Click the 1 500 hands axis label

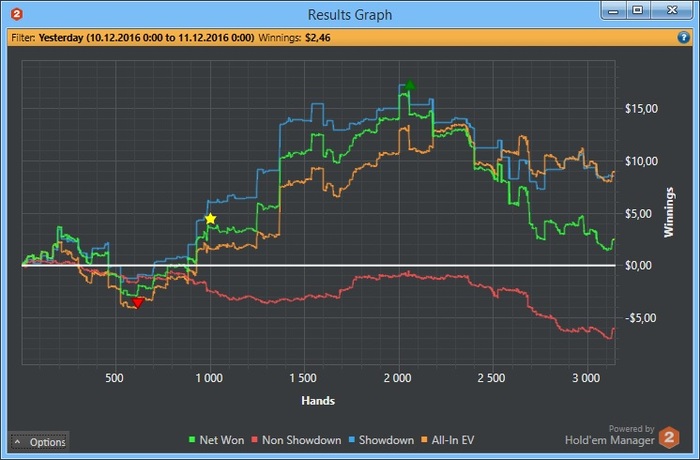point(303,378)
